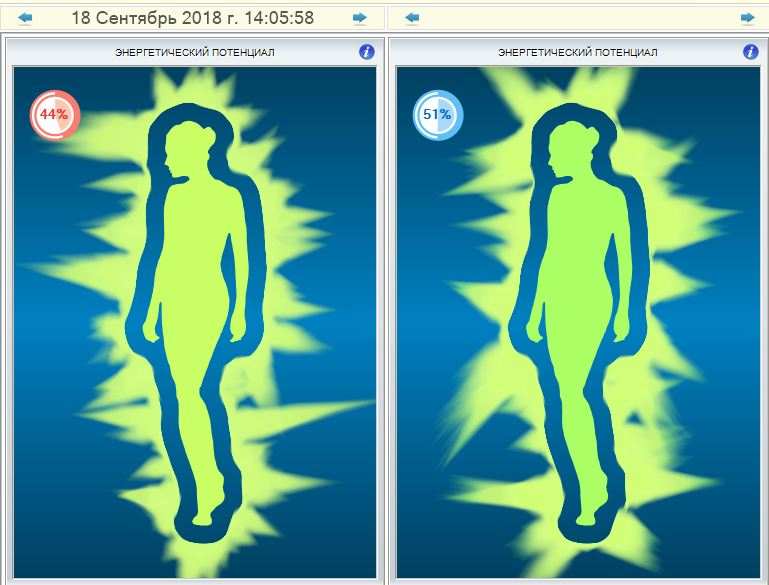The height and width of the screenshot is (585, 769).
Task: Click the forward arrow in the right date bar
Action: pos(747,18)
